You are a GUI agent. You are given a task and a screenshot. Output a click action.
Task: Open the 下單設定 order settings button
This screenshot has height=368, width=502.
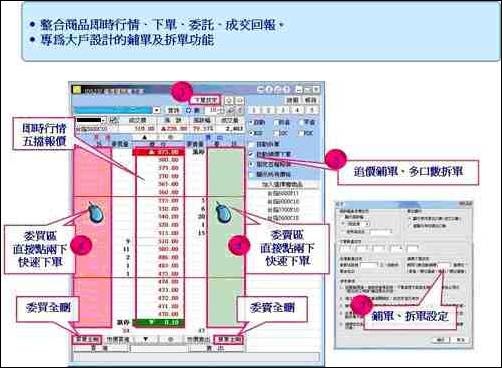(x=206, y=100)
